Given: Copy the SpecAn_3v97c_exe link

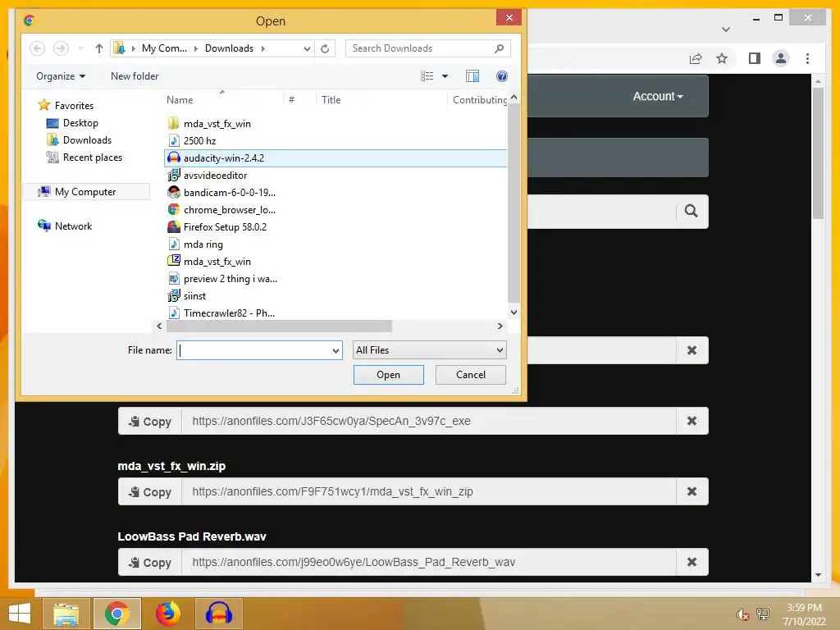Looking at the screenshot, I should tap(150, 421).
